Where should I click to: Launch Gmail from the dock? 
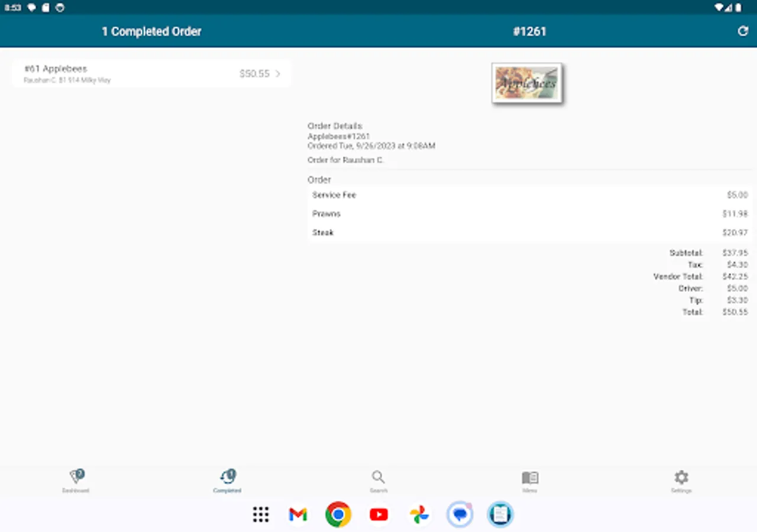tap(297, 514)
